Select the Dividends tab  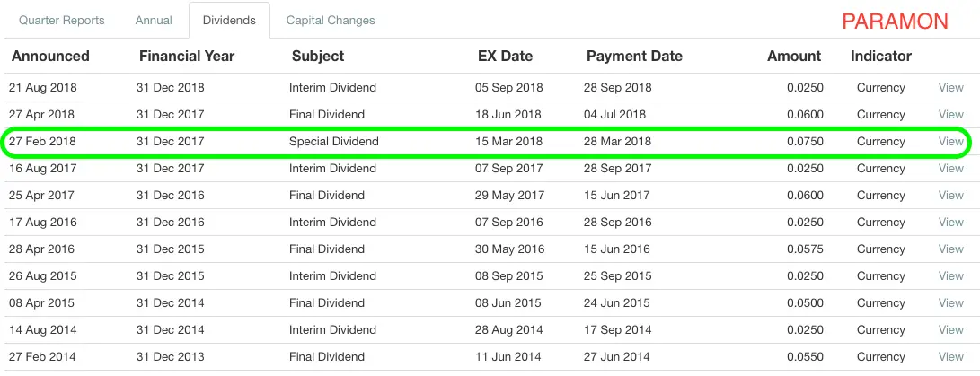coord(229,20)
